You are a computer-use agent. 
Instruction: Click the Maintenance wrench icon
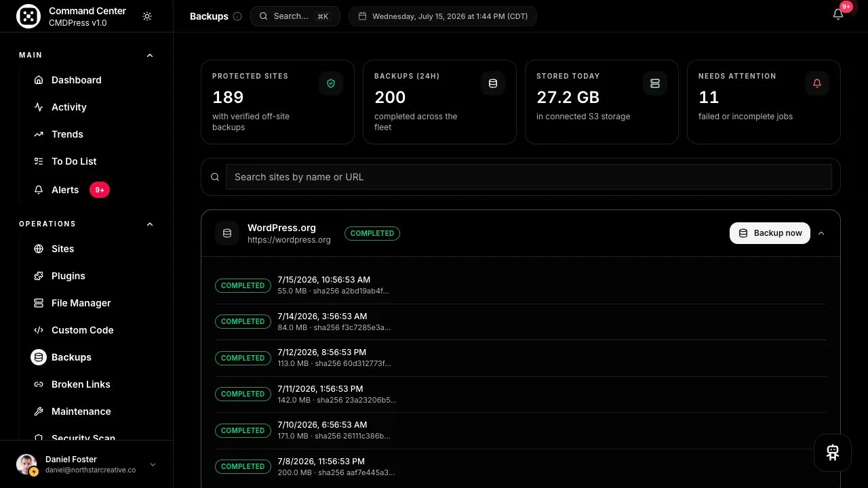click(x=39, y=411)
